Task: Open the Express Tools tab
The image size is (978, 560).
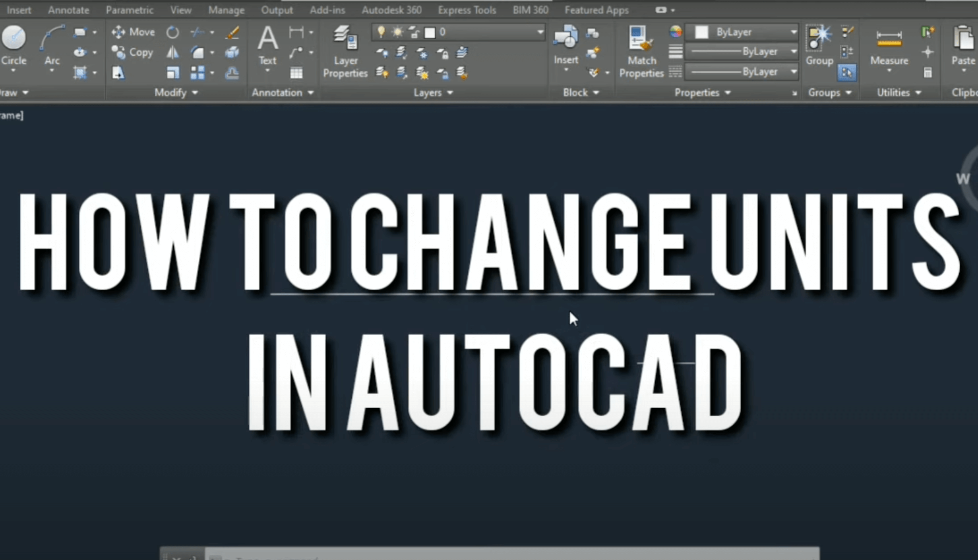Action: click(x=467, y=10)
